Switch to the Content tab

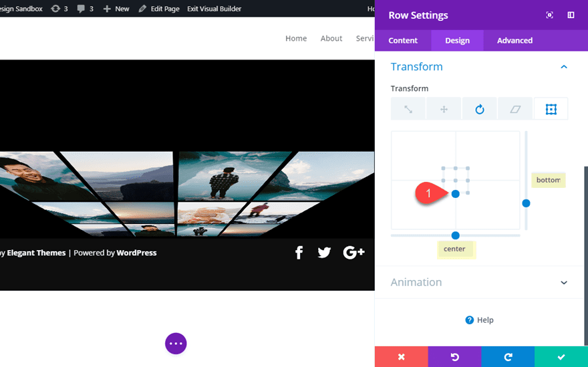point(403,40)
